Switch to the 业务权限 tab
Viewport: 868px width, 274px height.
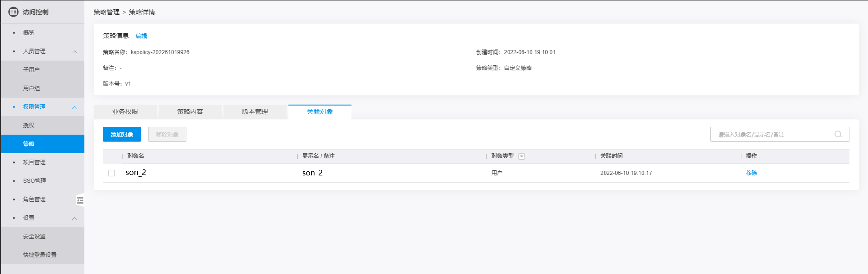125,112
